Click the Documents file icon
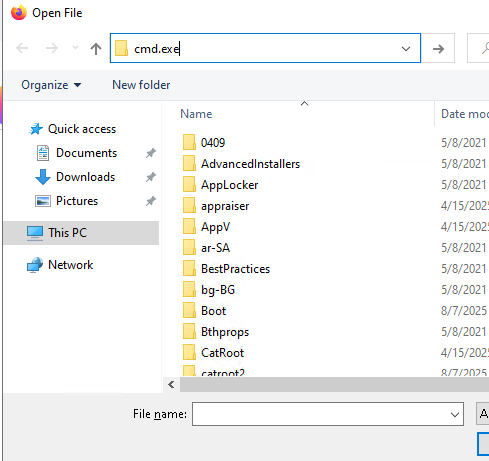The image size is (489, 461). click(43, 153)
